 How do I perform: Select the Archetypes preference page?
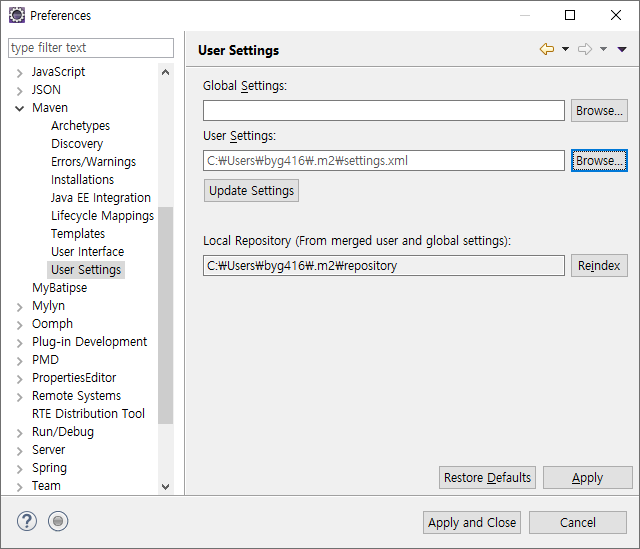[x=80, y=126]
